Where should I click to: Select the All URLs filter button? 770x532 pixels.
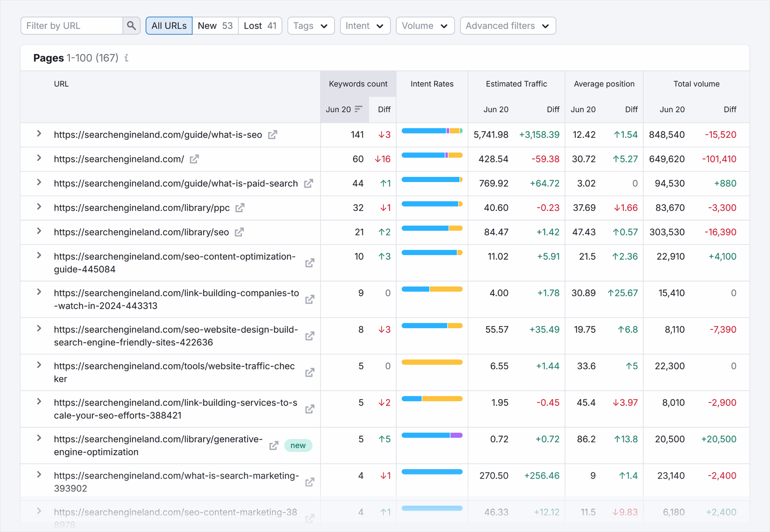click(168, 26)
